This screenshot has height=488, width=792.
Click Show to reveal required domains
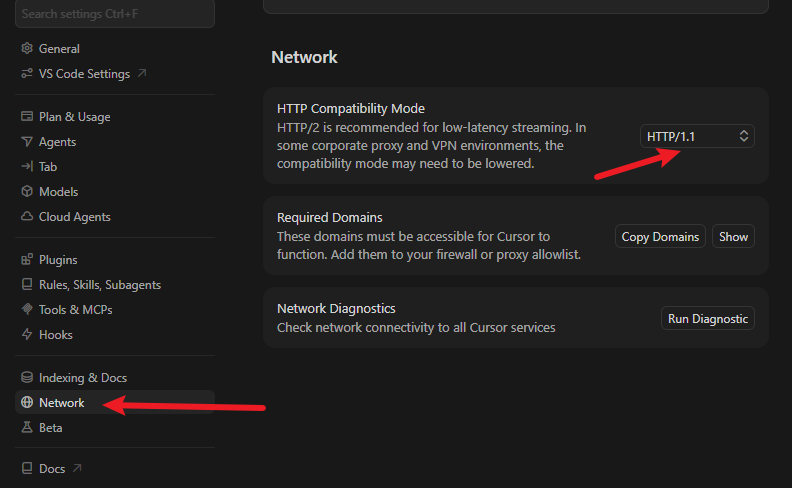tap(733, 236)
